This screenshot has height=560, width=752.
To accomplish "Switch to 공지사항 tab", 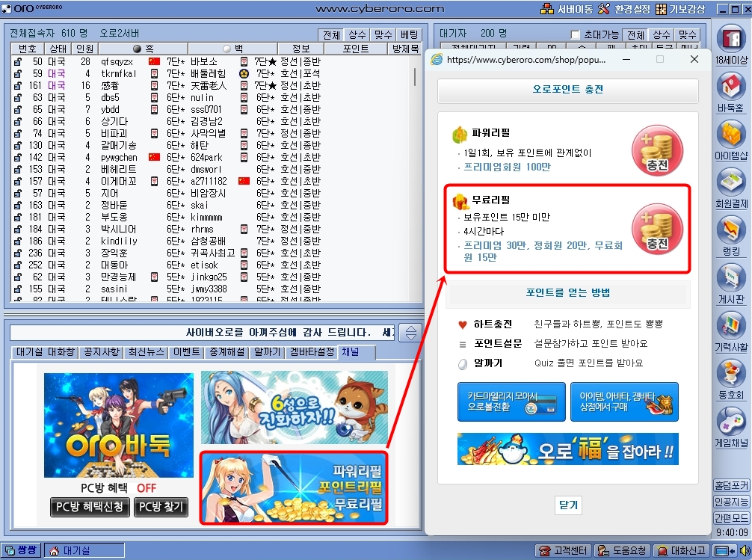I will click(101, 351).
